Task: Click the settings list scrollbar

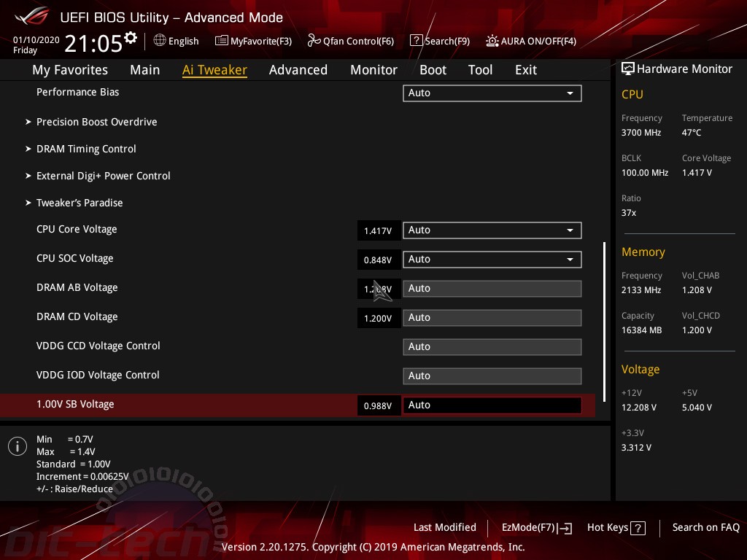Action: [x=605, y=322]
